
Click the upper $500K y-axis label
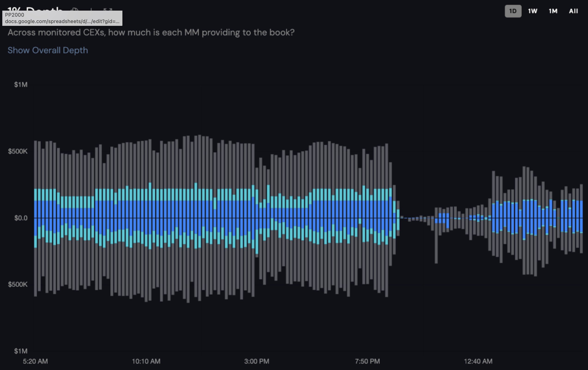pyautogui.click(x=18, y=151)
